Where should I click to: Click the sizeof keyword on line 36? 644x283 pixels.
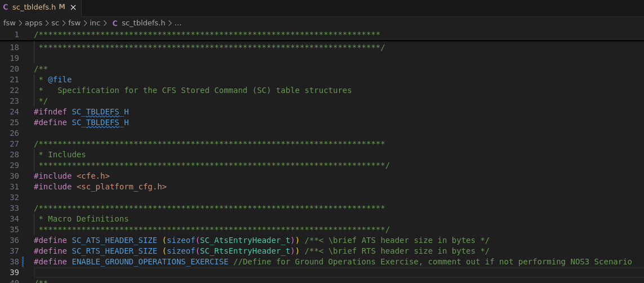point(181,240)
